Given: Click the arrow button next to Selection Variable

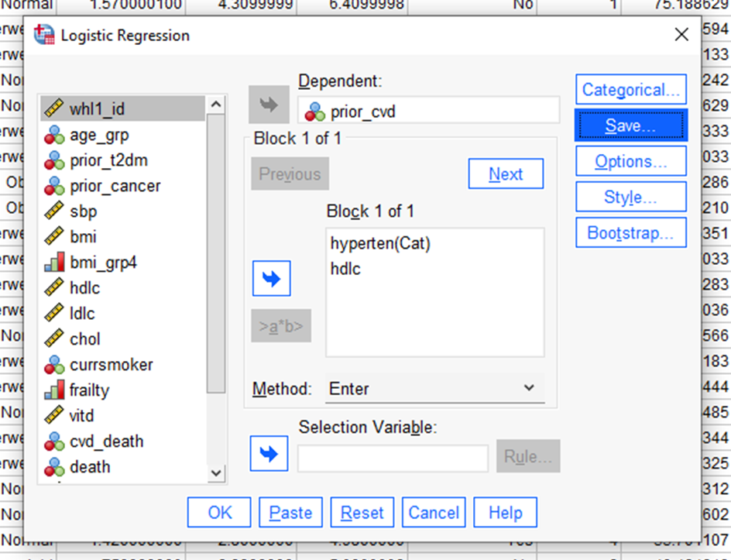Looking at the screenshot, I should pyautogui.click(x=269, y=454).
